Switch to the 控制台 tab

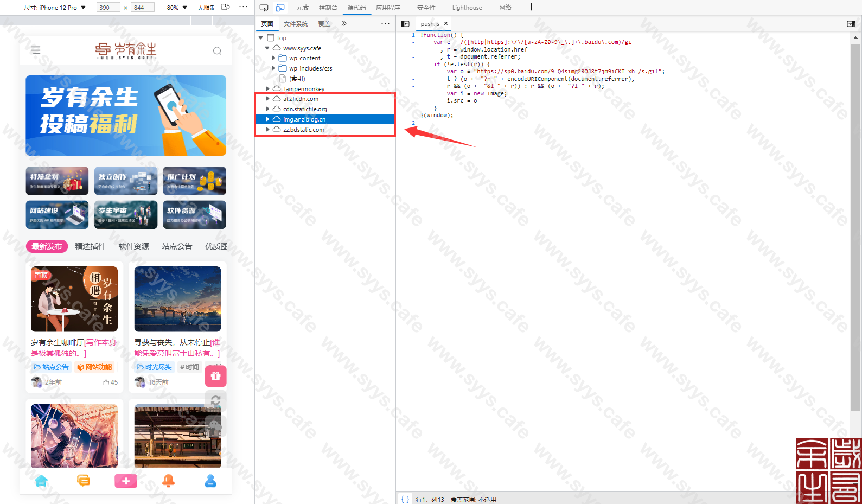coord(328,8)
